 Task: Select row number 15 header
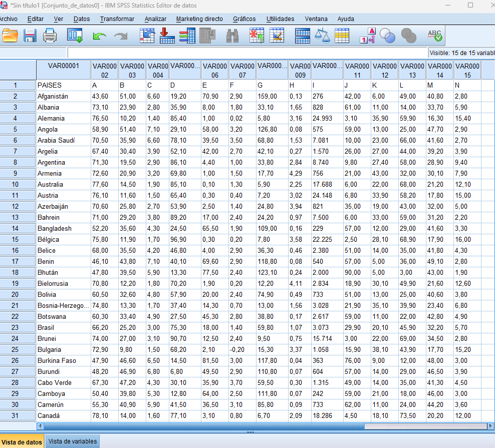click(15, 239)
